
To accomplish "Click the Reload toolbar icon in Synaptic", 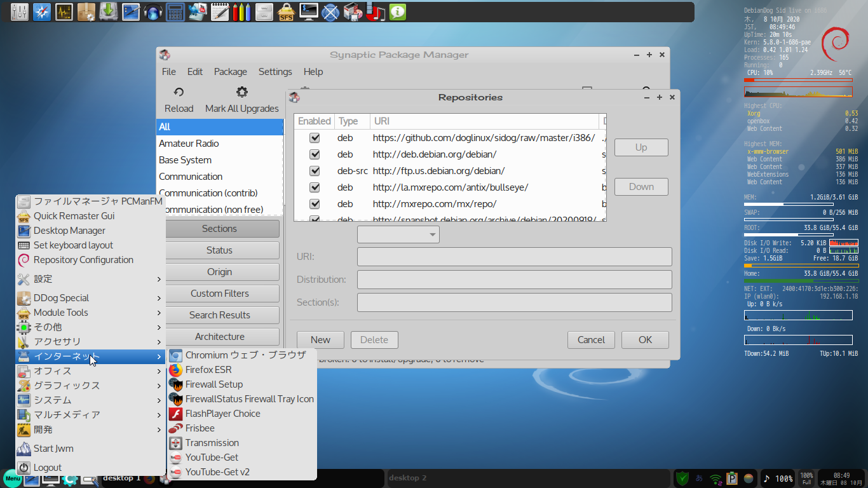I will coord(179,92).
